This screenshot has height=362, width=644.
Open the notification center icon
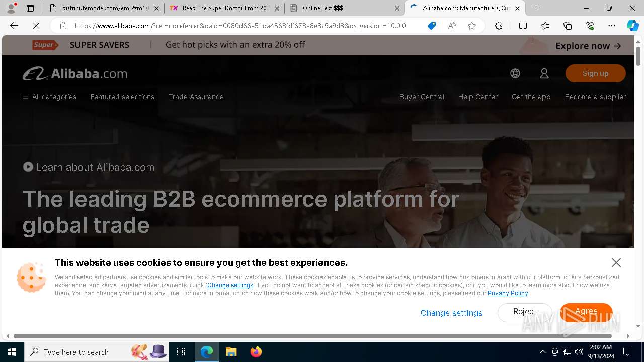(627, 352)
